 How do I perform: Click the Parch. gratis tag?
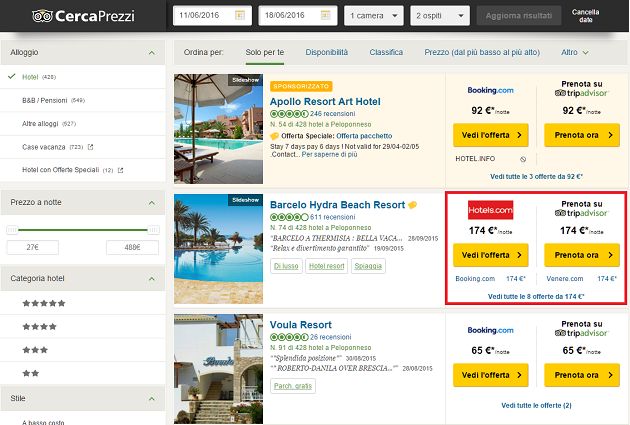(293, 386)
